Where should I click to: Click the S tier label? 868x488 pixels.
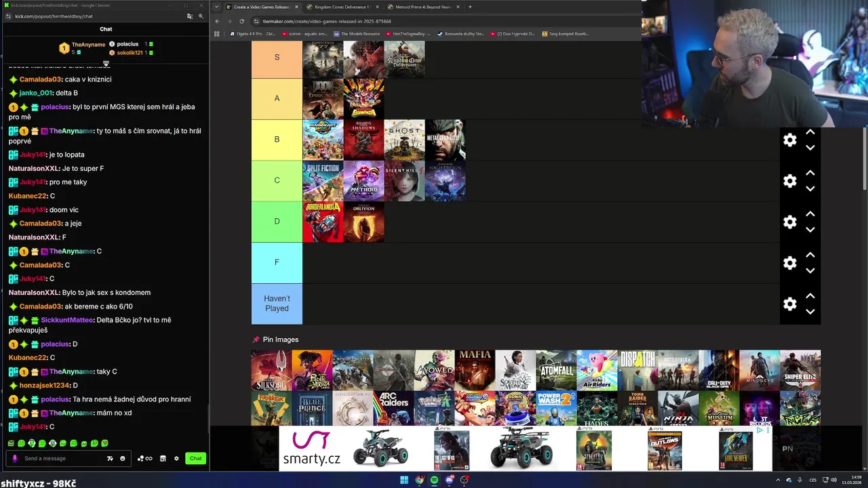(x=277, y=58)
